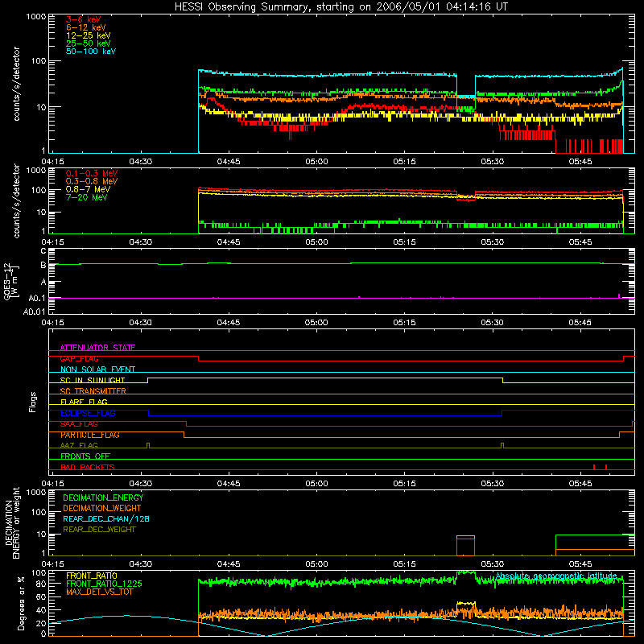Click the AAZ_FLAG pulse near 04:31

(148, 446)
